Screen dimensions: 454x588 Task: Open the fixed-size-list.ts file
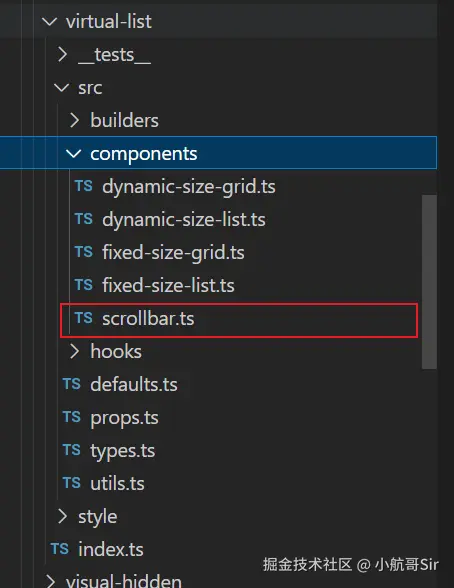tap(168, 285)
